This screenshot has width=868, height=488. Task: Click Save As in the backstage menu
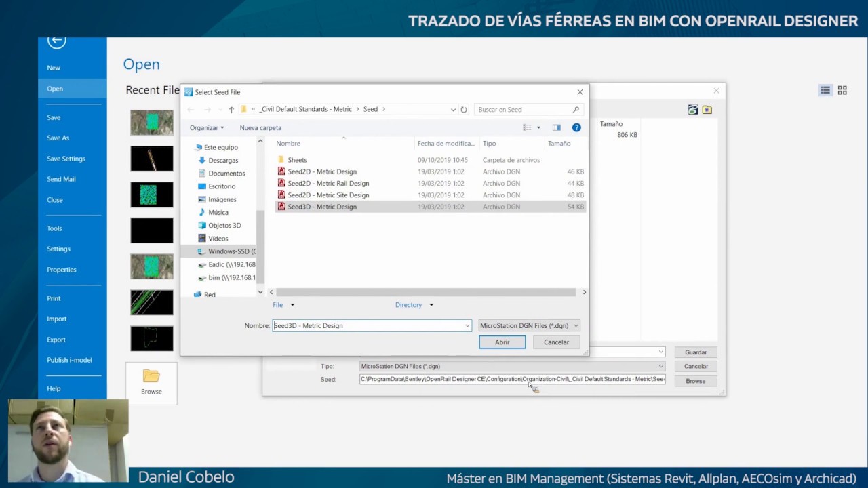(58, 138)
